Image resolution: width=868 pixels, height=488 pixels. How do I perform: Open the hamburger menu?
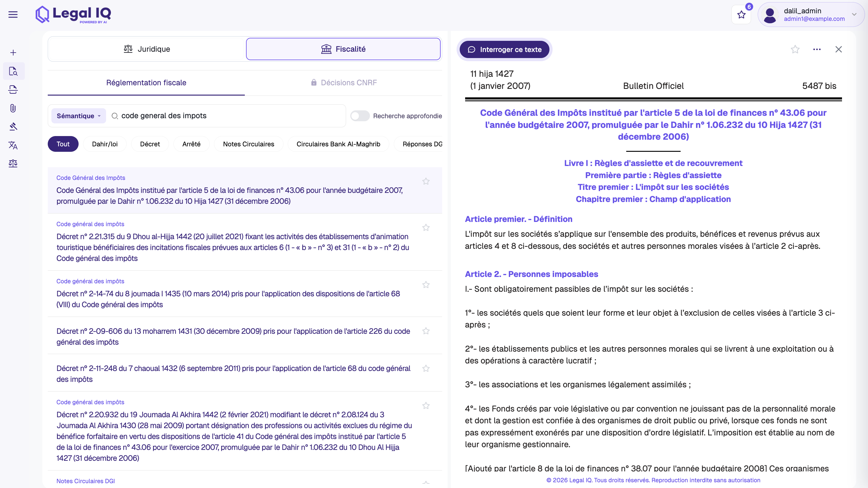click(13, 15)
